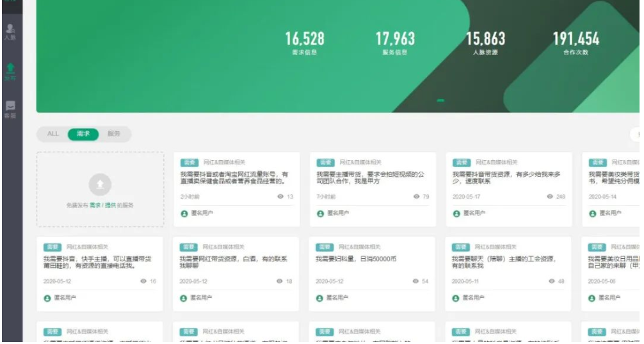
Task: Click the eye icon next to 18 views
Action: tap(279, 281)
